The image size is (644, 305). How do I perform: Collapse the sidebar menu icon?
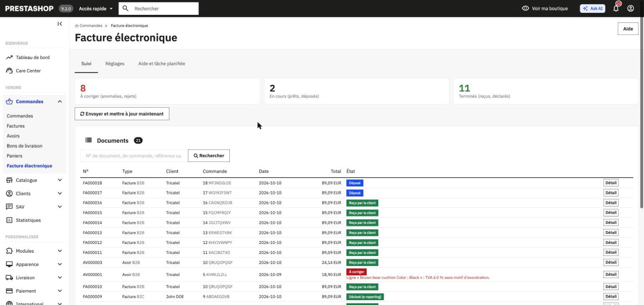pos(60,24)
